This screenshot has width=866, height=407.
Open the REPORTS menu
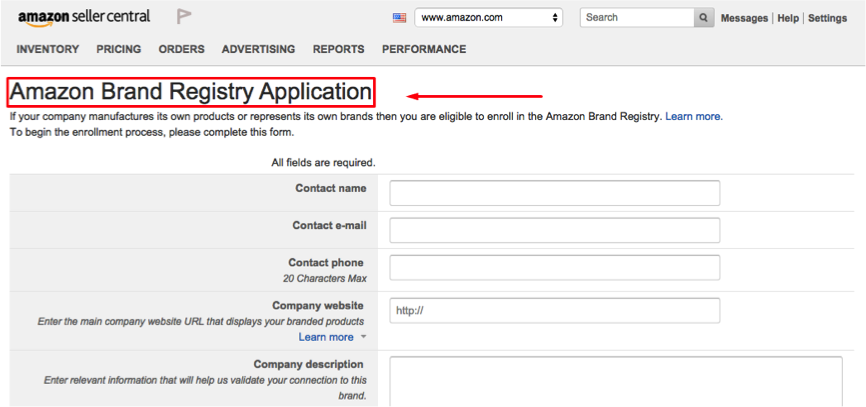[x=339, y=49]
